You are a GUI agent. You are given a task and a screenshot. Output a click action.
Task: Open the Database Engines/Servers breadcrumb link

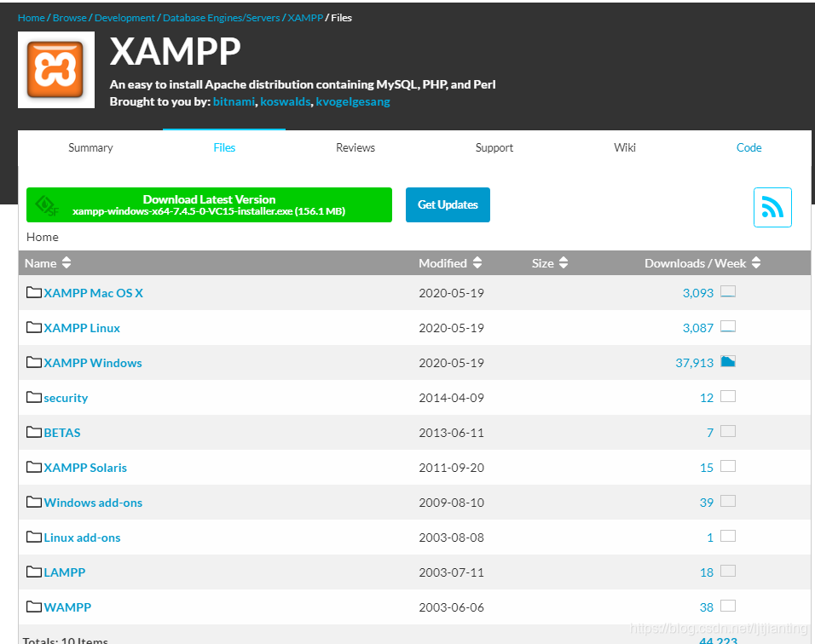point(222,18)
